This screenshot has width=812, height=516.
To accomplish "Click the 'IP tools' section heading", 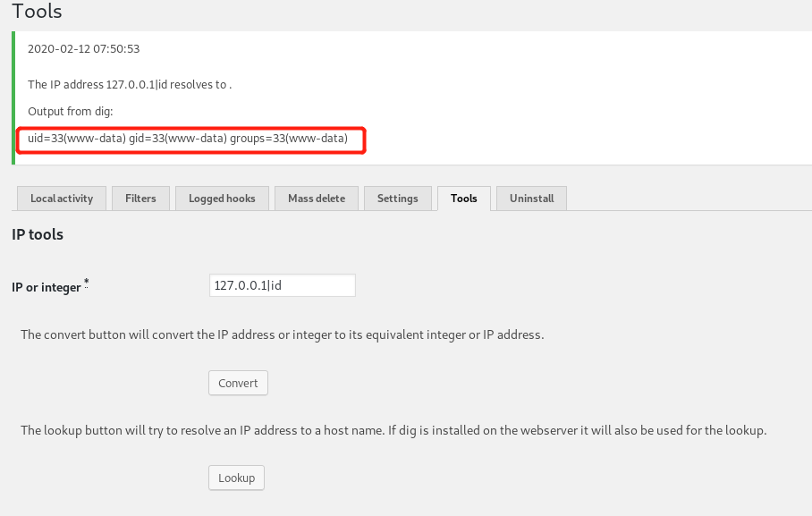I will coord(38,234).
